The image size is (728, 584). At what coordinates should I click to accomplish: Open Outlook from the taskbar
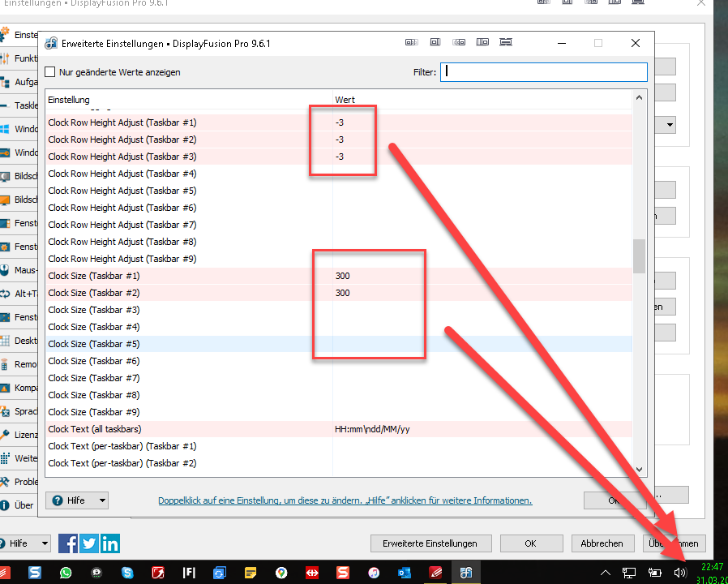pos(405,573)
